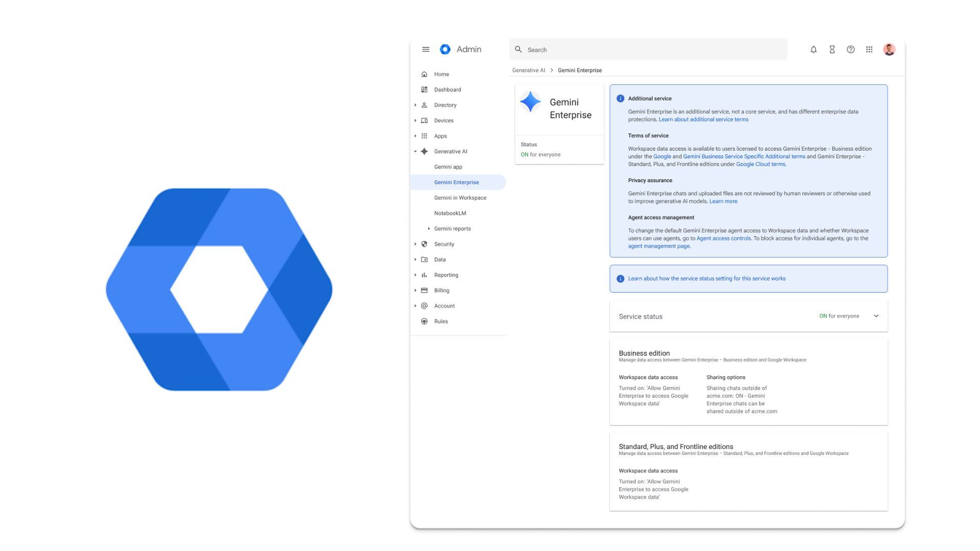The height and width of the screenshot is (551, 980).
Task: Click the Apps grid icon in sidebar
Action: [424, 136]
